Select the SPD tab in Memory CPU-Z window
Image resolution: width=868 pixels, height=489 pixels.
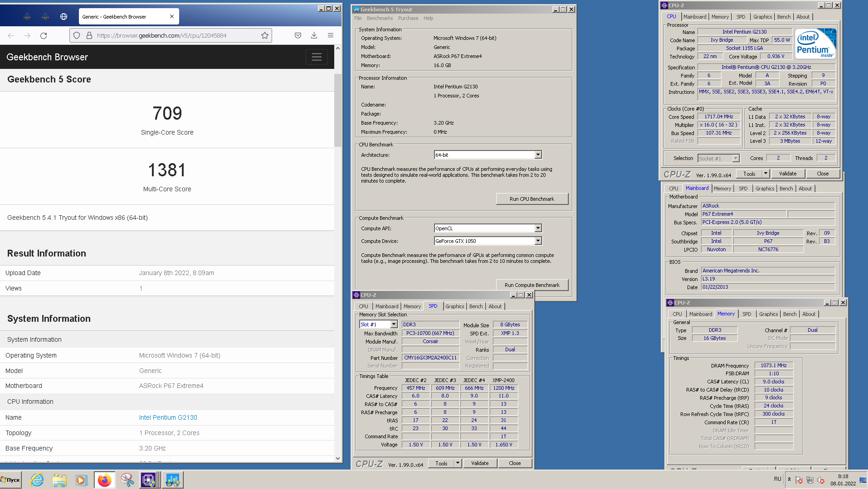[746, 314]
